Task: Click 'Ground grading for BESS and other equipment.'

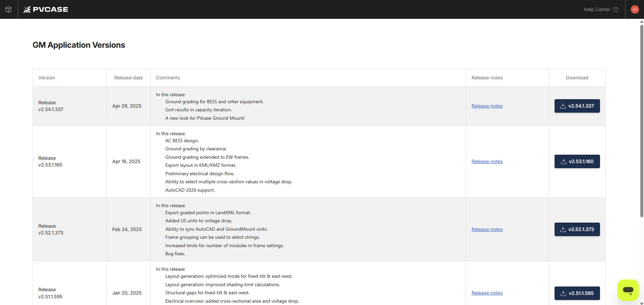Action: click(x=214, y=102)
